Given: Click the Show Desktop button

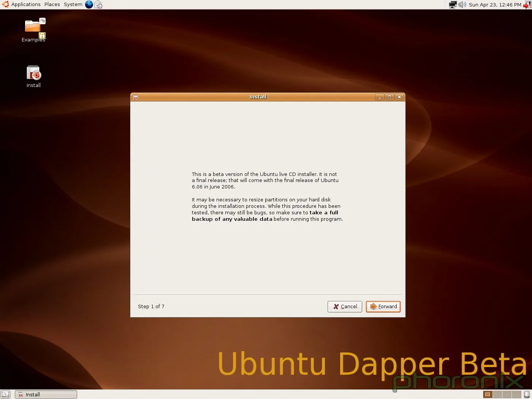Looking at the screenshot, I should [x=5, y=394].
